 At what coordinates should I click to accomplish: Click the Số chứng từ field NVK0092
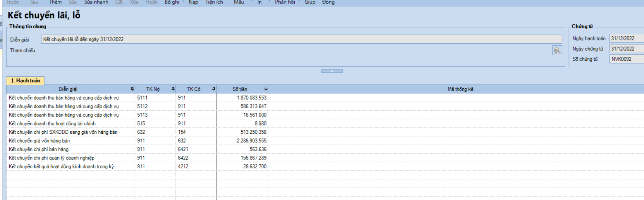626,59
